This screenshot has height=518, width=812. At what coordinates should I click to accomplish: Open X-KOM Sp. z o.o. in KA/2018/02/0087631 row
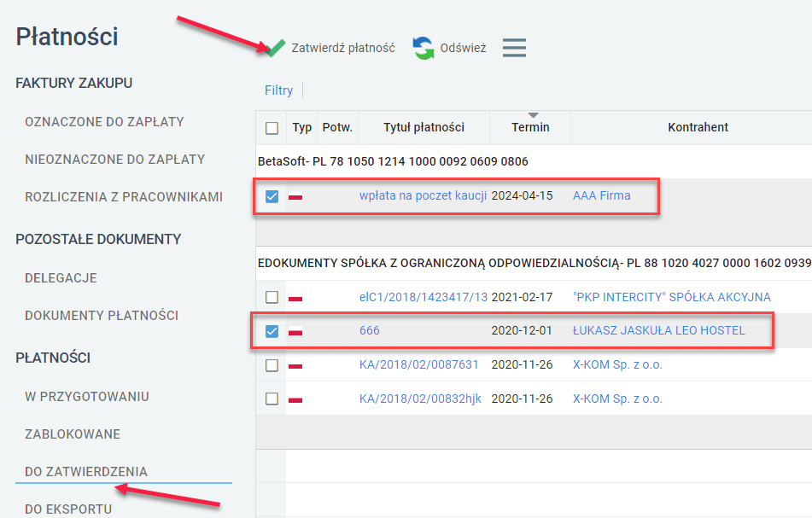coord(617,365)
